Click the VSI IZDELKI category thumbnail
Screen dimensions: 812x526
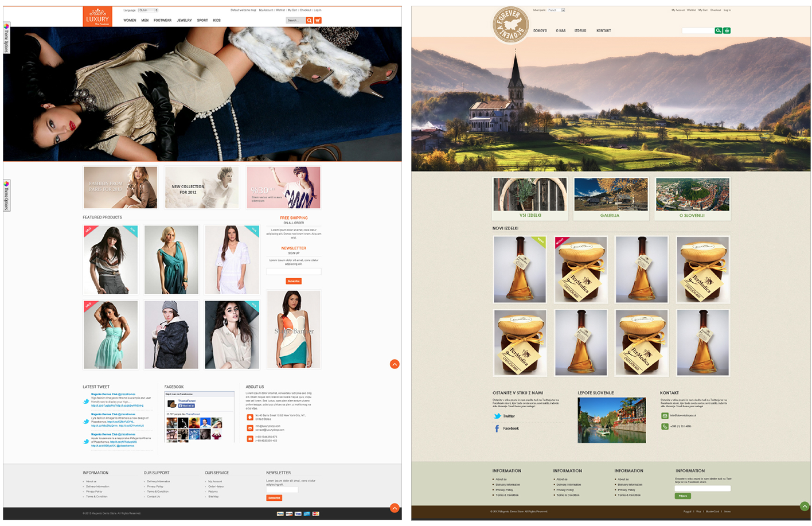(530, 198)
